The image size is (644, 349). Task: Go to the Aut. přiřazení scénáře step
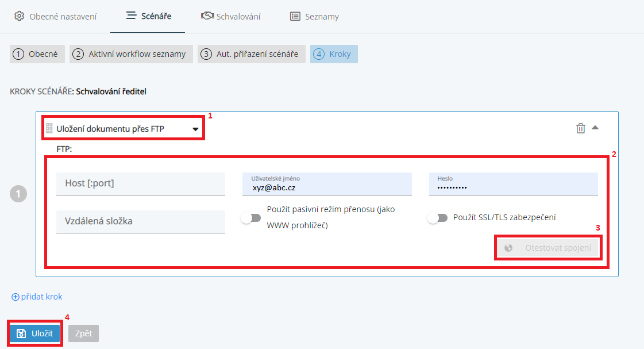(251, 54)
